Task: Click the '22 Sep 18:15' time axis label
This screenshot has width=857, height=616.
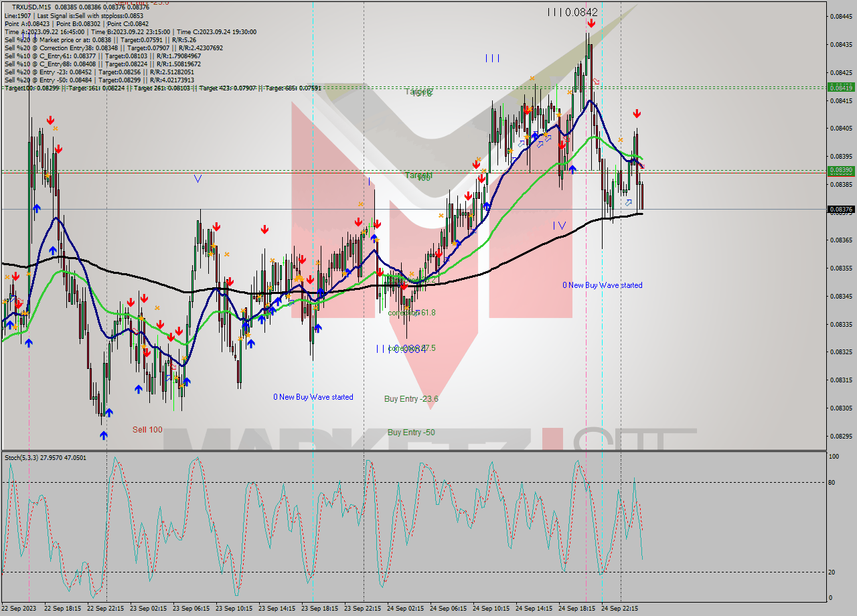Action: point(63,609)
